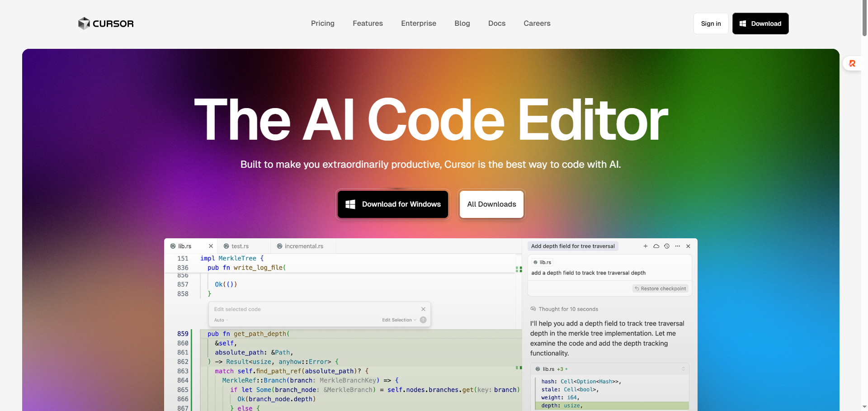Image resolution: width=868 pixels, height=411 pixels.
Task: Click 'weight: i64,' line in chat code block
Action: (560, 397)
